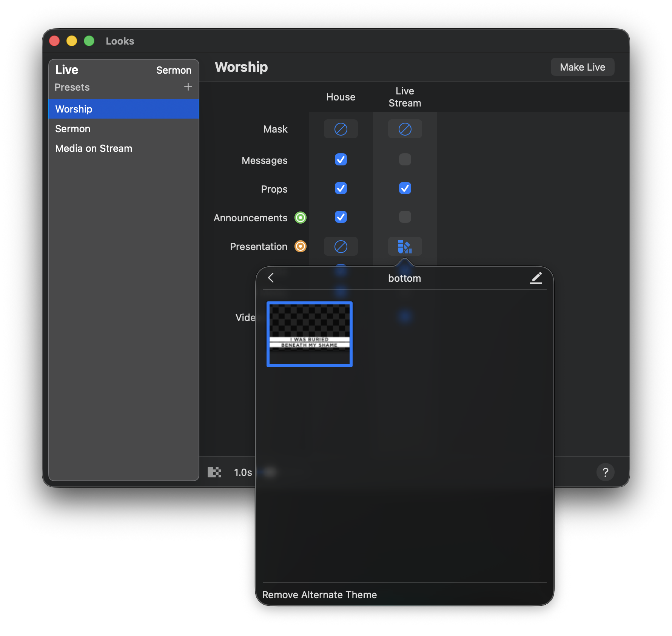
Task: Uncheck Props for House
Action: coord(341,188)
